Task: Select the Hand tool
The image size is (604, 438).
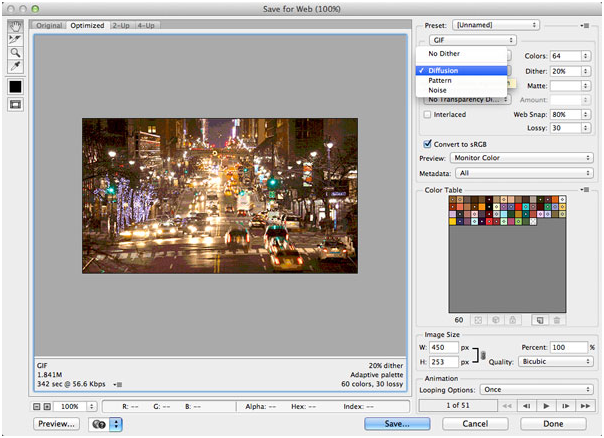Action: [16, 24]
